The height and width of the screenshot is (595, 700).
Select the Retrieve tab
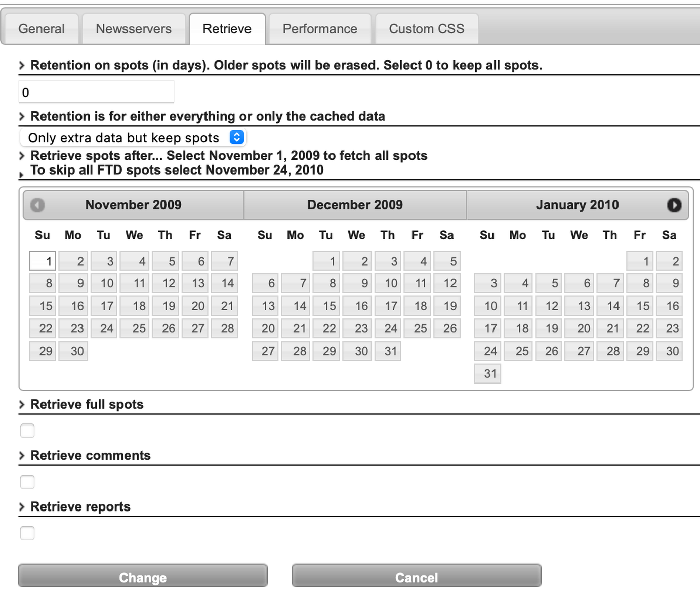227,29
